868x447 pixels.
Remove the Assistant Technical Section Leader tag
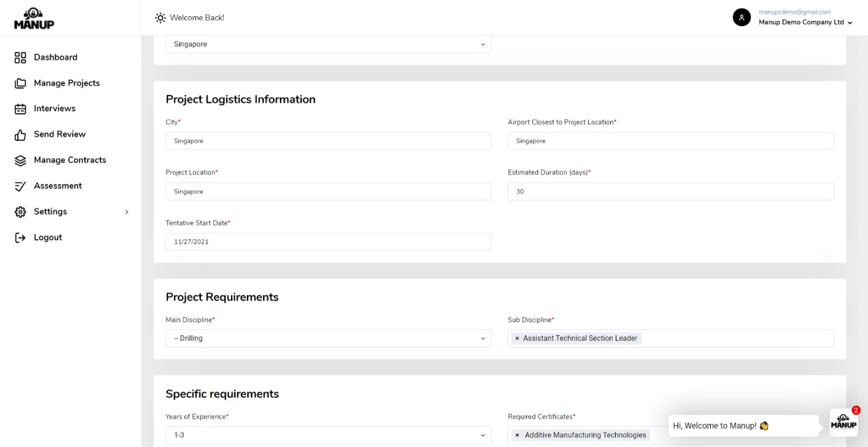(x=517, y=339)
